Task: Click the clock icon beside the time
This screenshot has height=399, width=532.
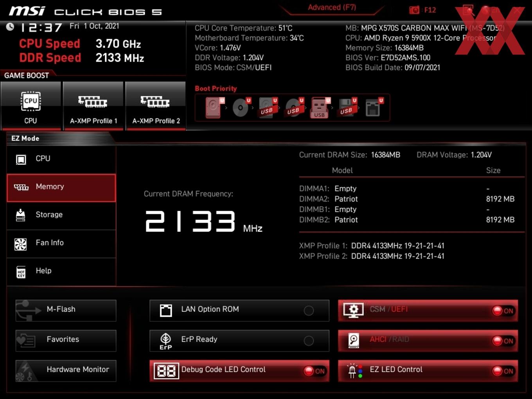Action: (10, 27)
